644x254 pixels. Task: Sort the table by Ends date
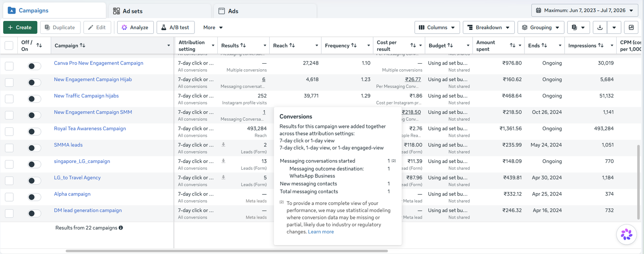(544, 46)
